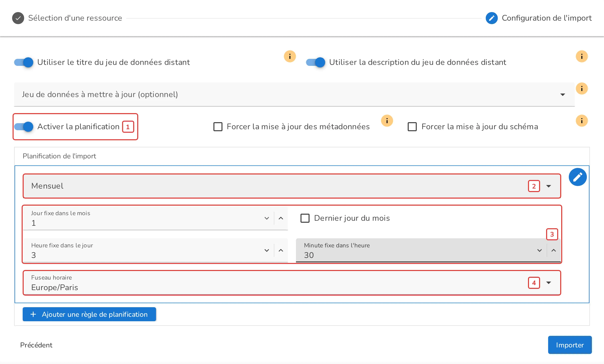Open info icon for remote dataset title
Viewport: 604px width, 364px height.
[x=290, y=56]
